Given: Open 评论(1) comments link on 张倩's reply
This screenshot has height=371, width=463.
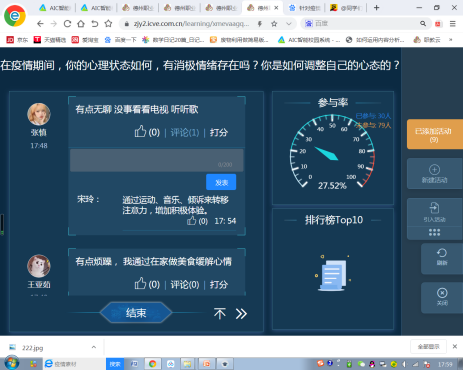Looking at the screenshot, I should click(185, 133).
